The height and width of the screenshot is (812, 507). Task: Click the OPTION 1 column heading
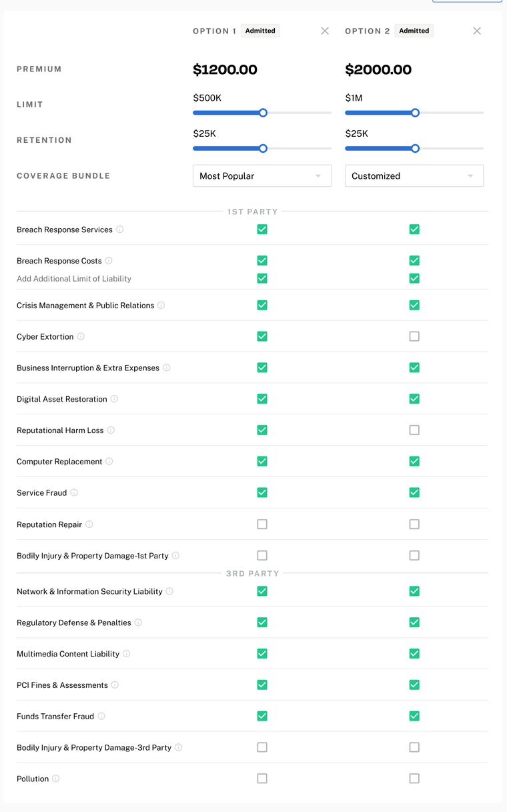[215, 31]
